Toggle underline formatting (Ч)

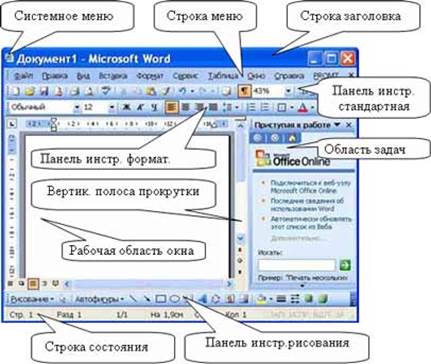(154, 108)
